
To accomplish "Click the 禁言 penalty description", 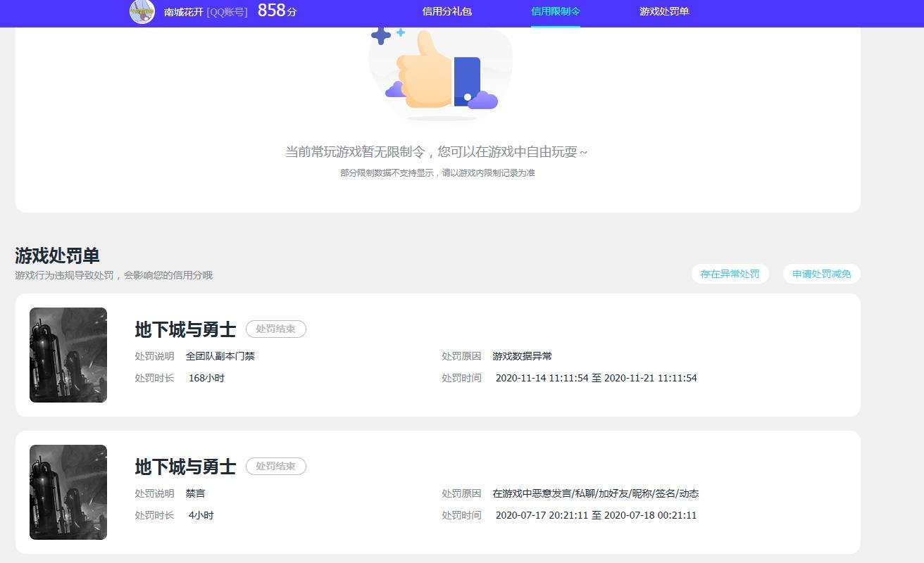I will click(x=196, y=493).
